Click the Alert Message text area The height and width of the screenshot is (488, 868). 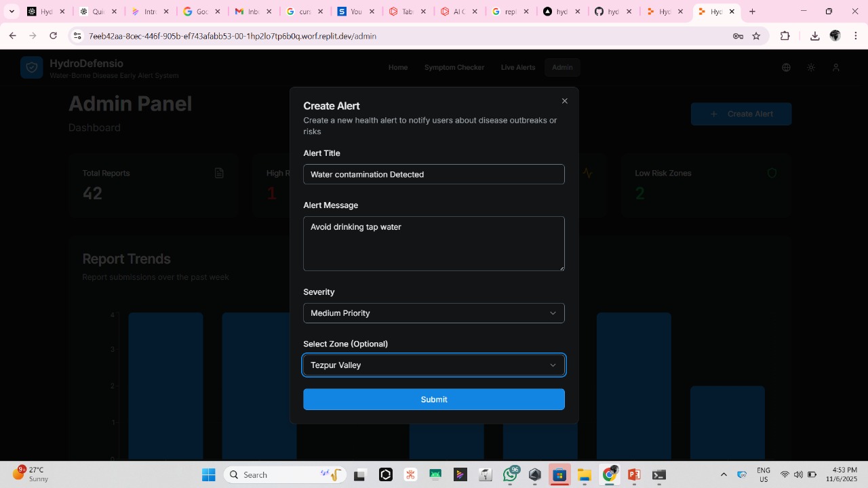[433, 243]
